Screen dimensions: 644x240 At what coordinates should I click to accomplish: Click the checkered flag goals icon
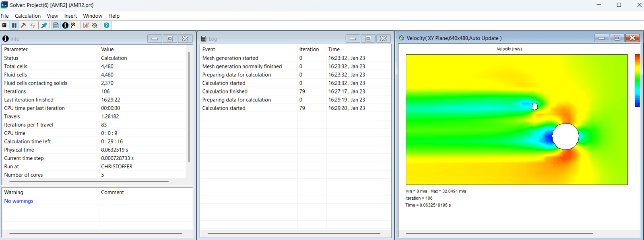click(x=74, y=25)
